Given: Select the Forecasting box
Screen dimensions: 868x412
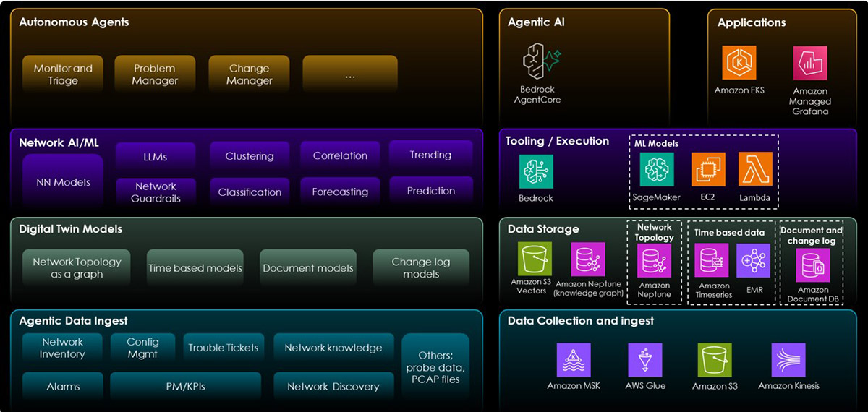Looking at the screenshot, I should (x=340, y=192).
